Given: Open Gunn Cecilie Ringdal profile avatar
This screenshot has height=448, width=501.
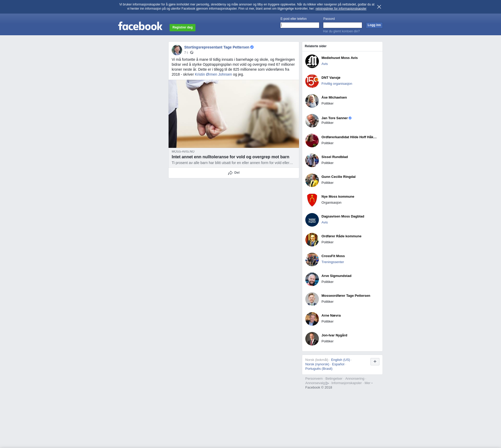Looking at the screenshot, I should tap(312, 180).
